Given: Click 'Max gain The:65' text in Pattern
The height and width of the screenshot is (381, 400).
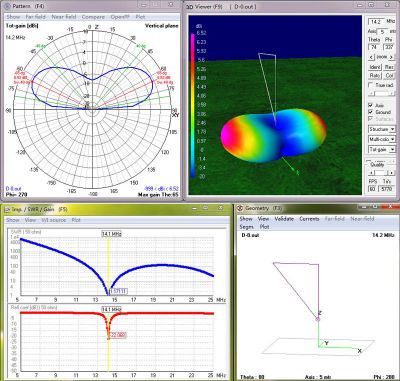Looking at the screenshot, I should [x=158, y=194].
